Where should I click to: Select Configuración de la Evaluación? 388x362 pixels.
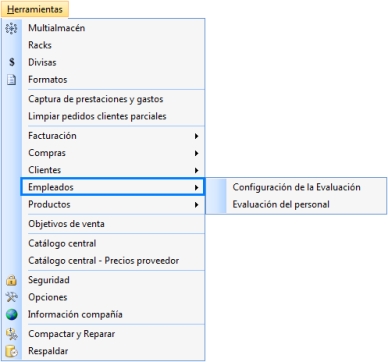(296, 187)
